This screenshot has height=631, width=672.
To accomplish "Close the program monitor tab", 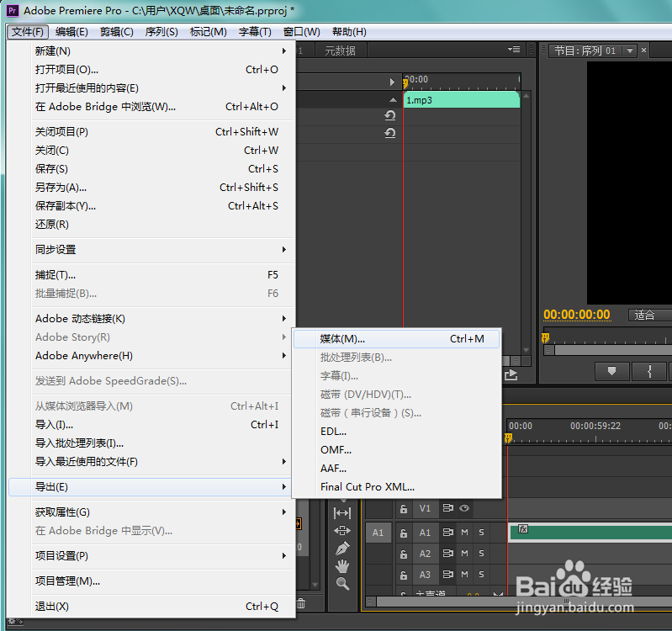I will (x=643, y=50).
